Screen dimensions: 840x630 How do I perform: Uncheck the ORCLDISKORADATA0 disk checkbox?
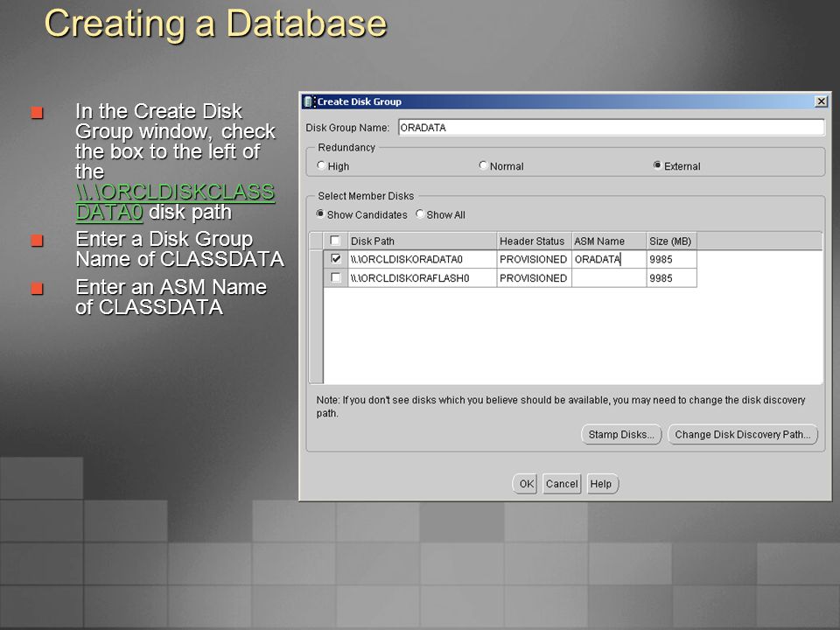click(x=336, y=259)
